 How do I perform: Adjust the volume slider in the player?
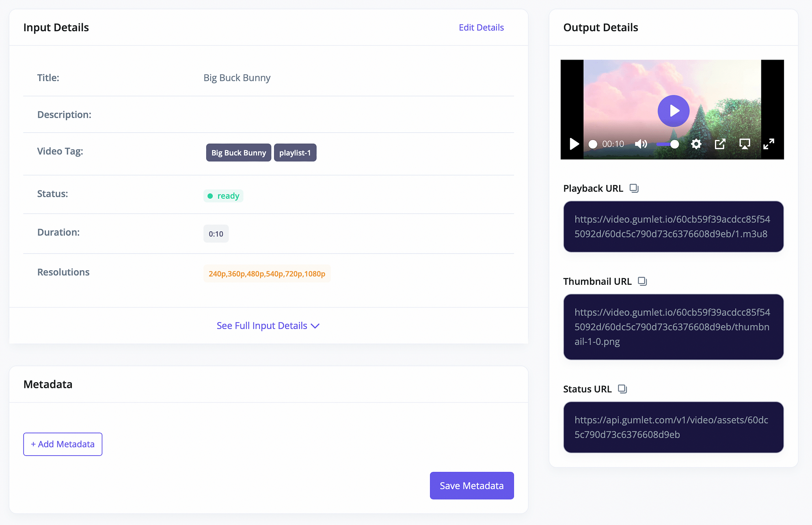click(x=668, y=144)
